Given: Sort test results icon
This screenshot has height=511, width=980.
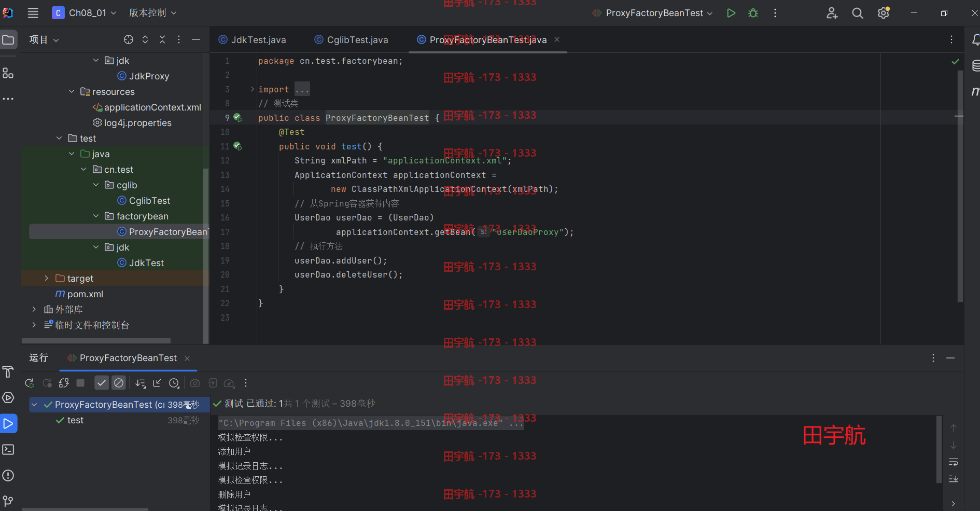Looking at the screenshot, I should [x=141, y=383].
